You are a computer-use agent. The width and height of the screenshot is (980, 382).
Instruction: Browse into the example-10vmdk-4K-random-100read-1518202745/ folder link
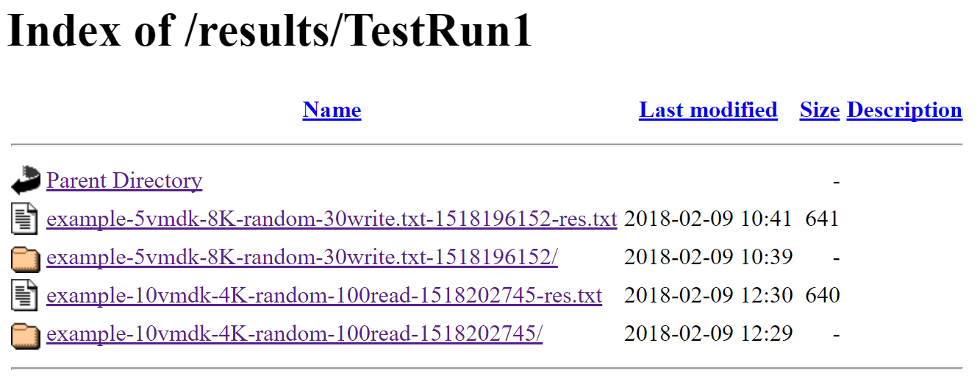pyautogui.click(x=294, y=333)
